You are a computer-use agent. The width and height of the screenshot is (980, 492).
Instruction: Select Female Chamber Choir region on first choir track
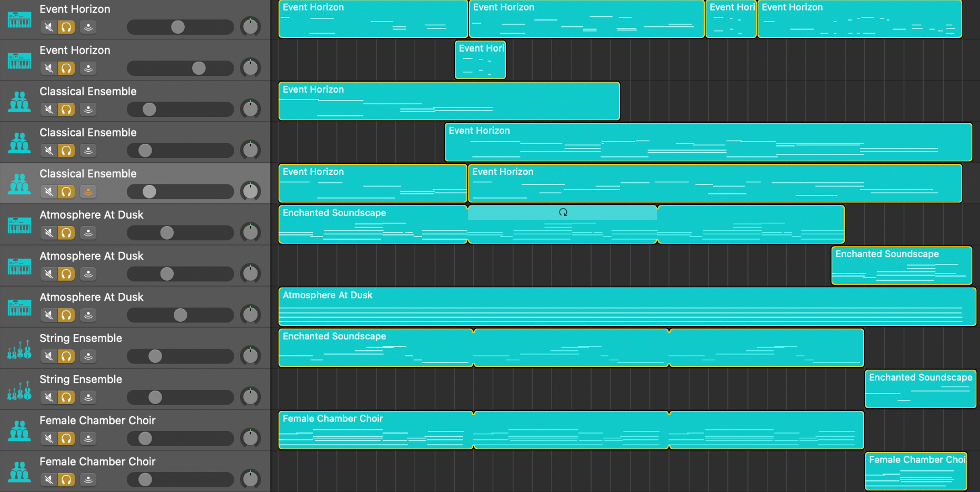571,430
